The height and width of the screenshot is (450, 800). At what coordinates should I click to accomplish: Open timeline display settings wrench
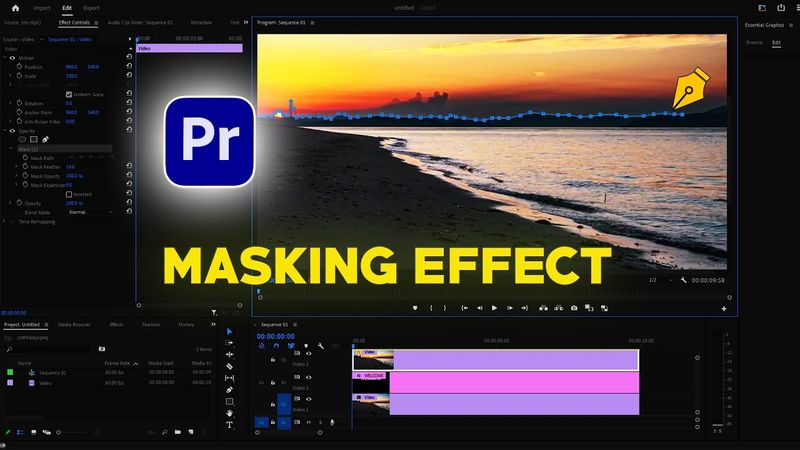tap(320, 346)
